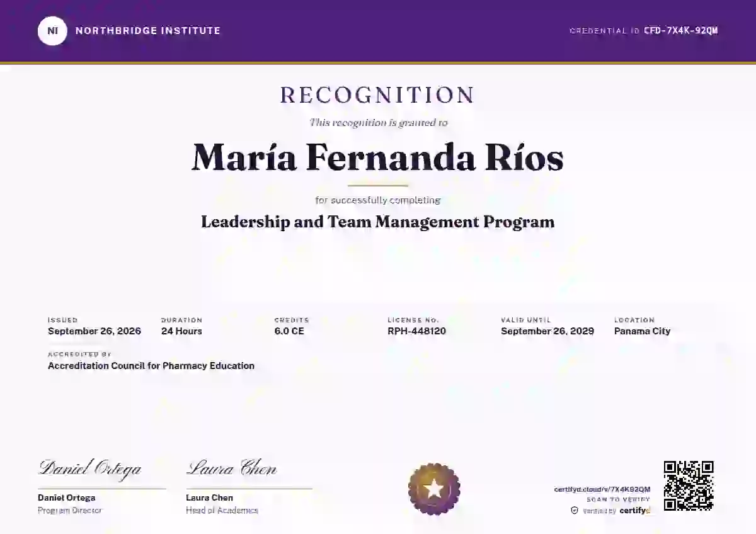
Task: Click the duration value 24 Hours
Action: coord(181,331)
